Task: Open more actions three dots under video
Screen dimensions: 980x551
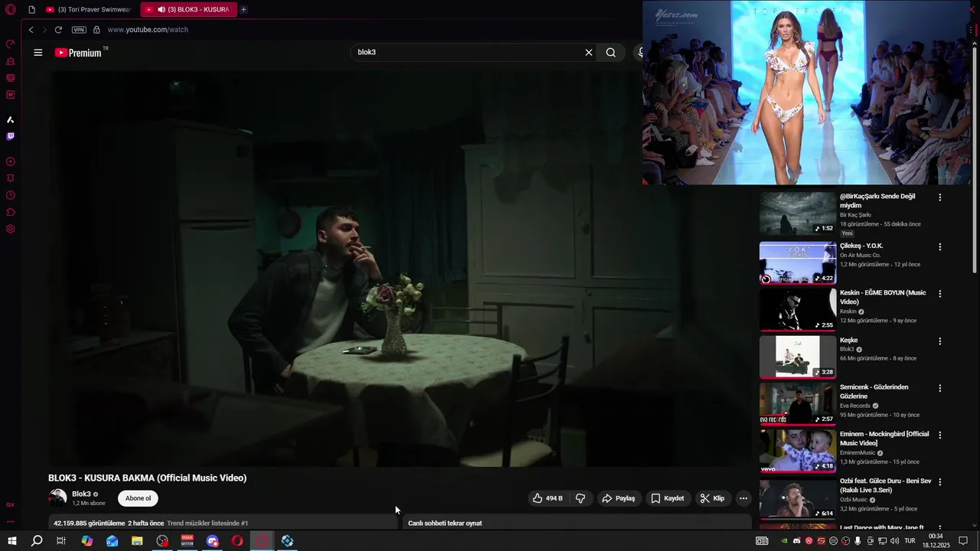Action: point(743,498)
